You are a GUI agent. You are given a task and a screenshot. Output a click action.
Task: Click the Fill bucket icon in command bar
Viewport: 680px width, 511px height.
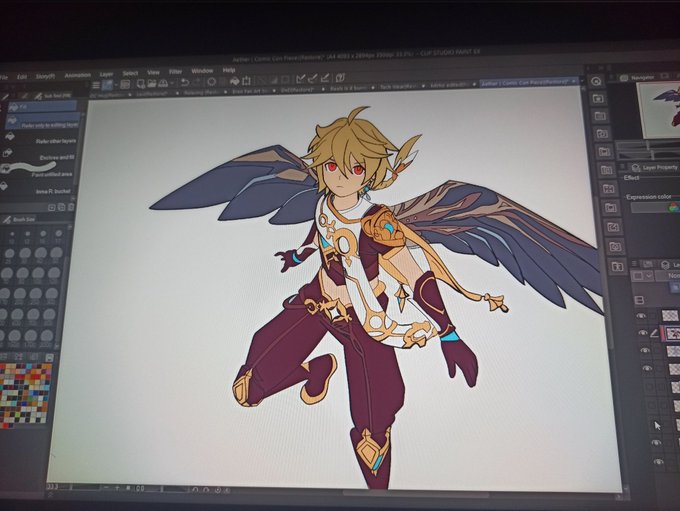[235, 81]
